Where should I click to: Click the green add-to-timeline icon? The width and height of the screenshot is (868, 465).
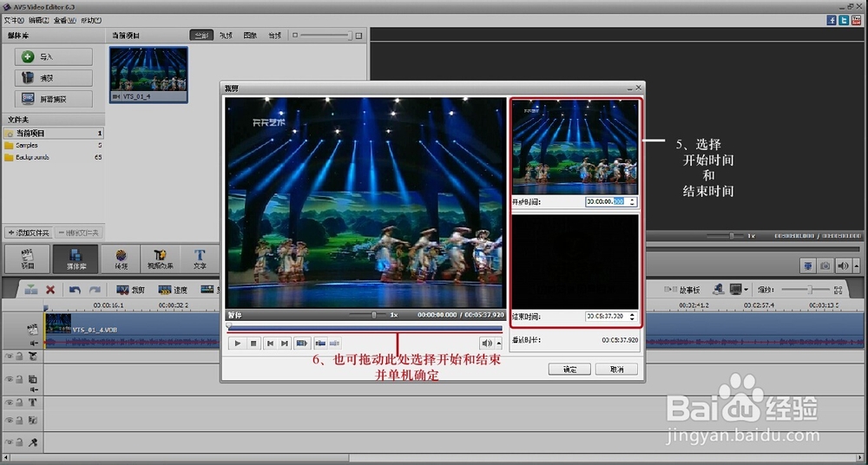(31, 290)
